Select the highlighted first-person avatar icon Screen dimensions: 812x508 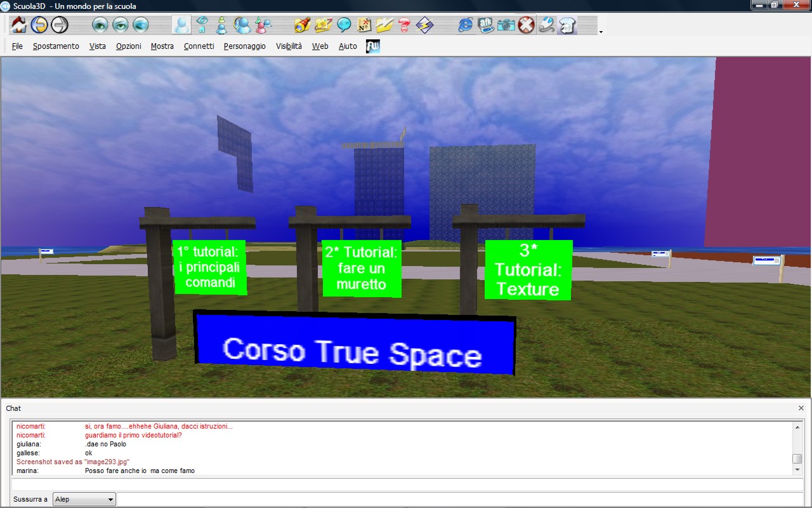181,25
